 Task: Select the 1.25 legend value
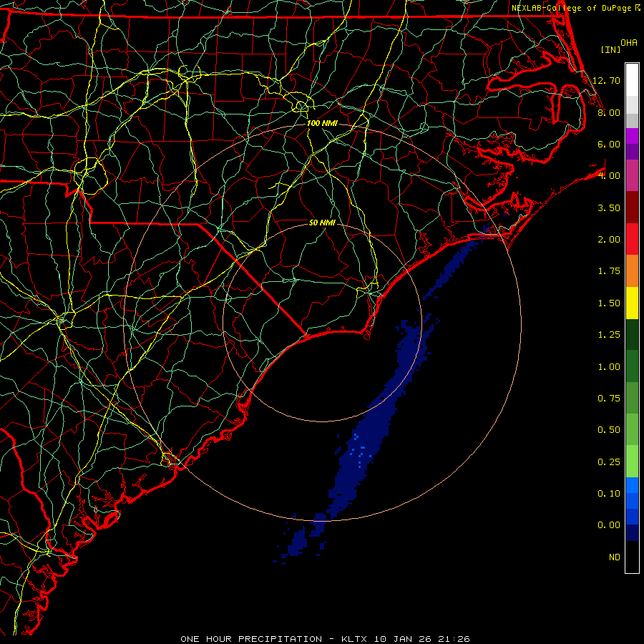(x=609, y=335)
